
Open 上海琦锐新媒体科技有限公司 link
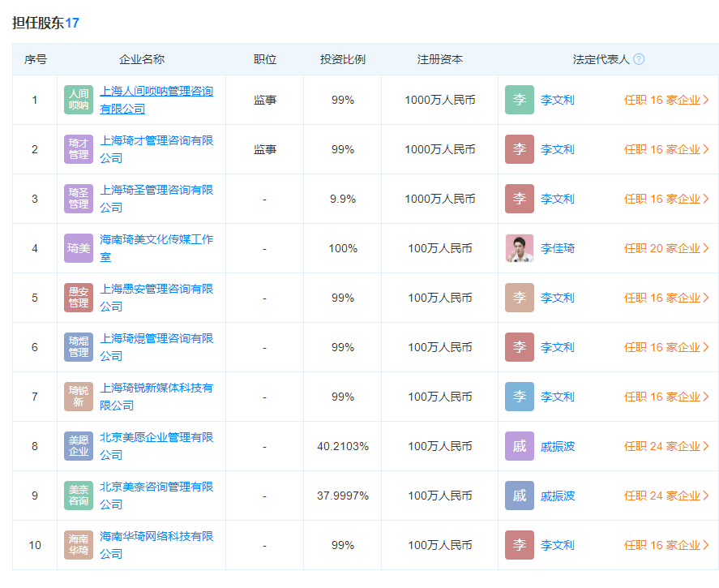click(x=156, y=397)
